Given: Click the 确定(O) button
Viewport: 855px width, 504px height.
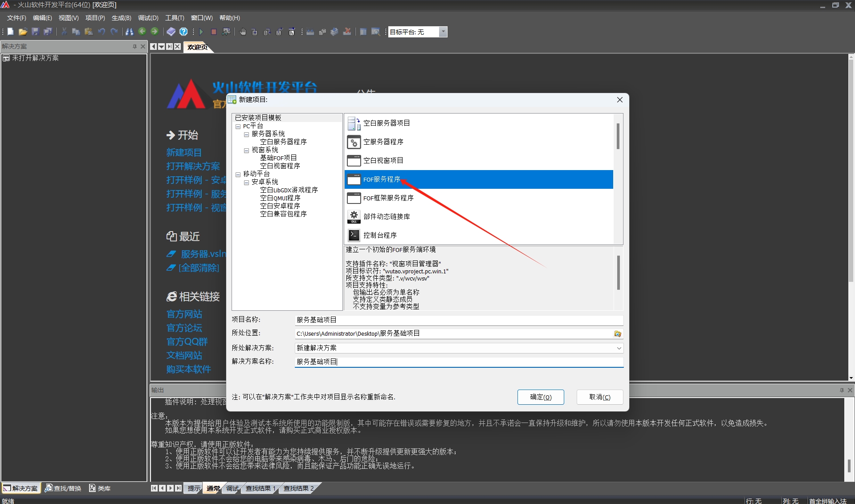Looking at the screenshot, I should [x=541, y=397].
